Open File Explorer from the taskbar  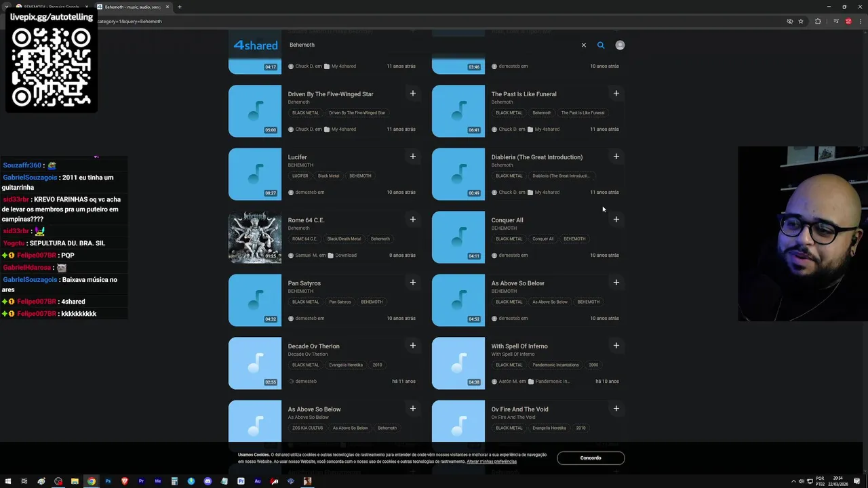tap(75, 481)
